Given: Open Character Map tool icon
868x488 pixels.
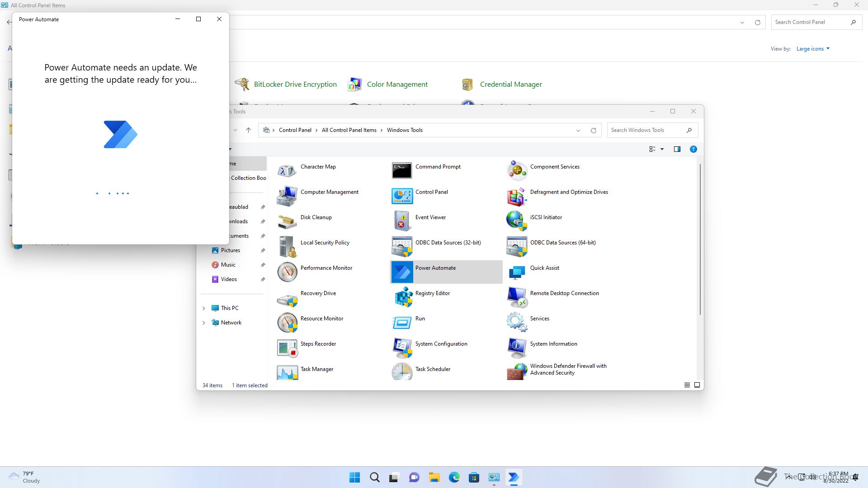Looking at the screenshot, I should [x=287, y=171].
